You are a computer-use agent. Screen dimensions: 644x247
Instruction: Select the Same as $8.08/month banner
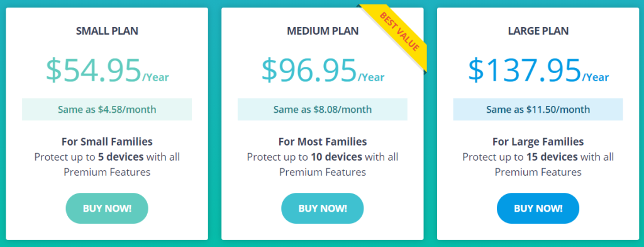point(323,110)
